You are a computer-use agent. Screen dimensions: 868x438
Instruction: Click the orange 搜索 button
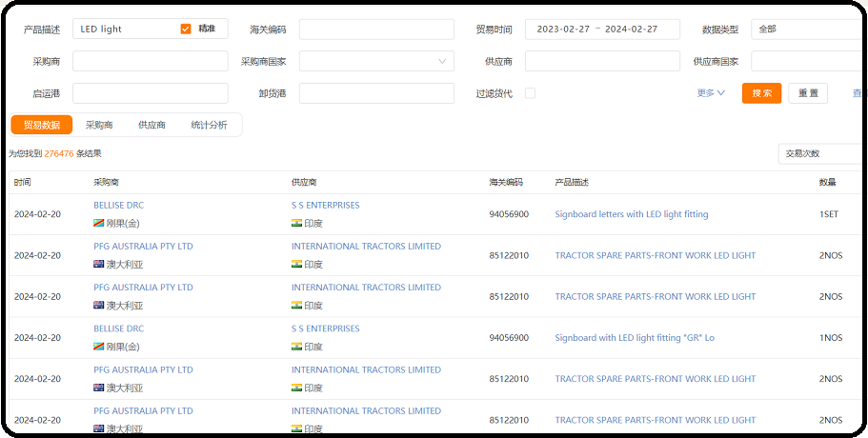(x=761, y=93)
